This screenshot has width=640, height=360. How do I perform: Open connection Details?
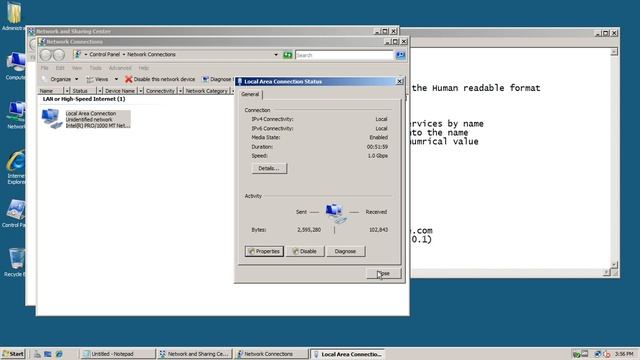coord(269,168)
